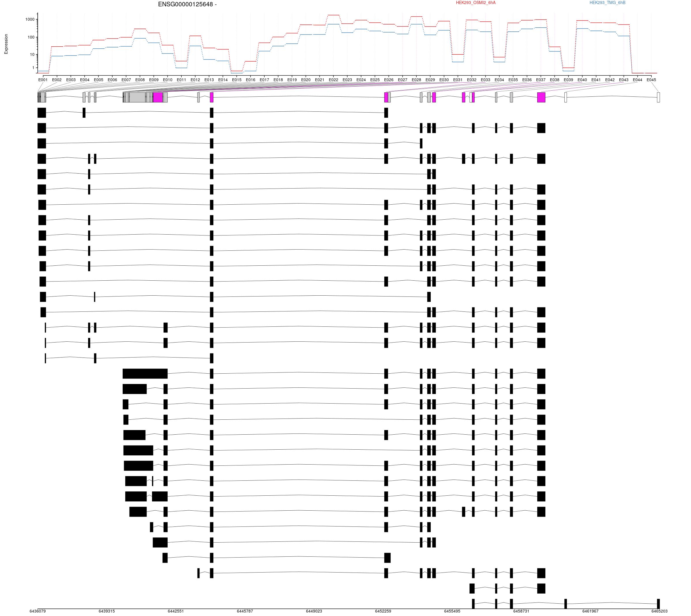Click exon label E018

point(278,80)
